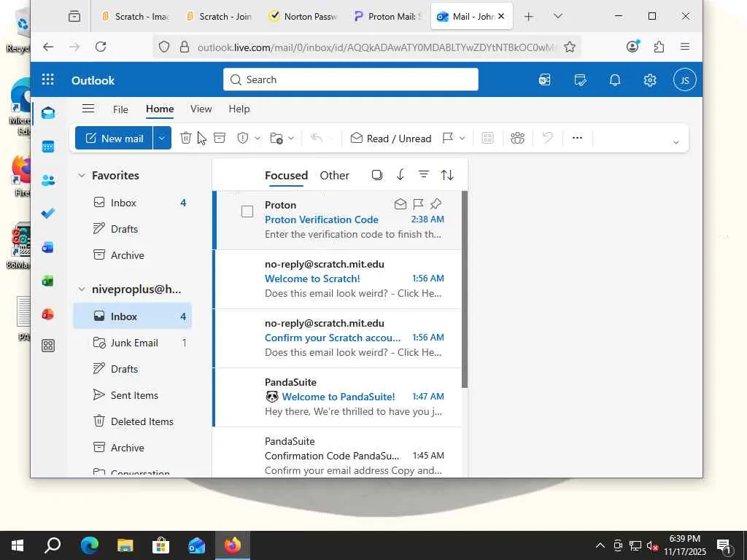Click the Move to folder icon
This screenshot has height=560, width=747.
coord(276,138)
